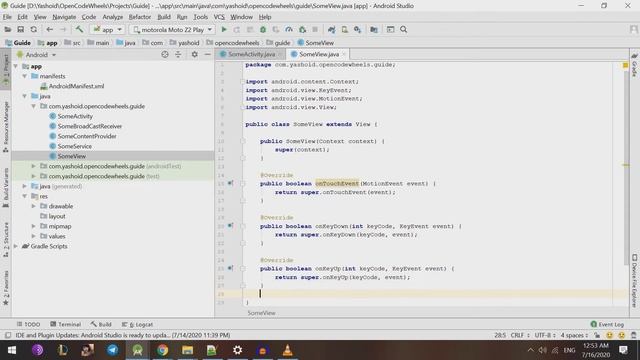Open Telegram from the taskbar
This screenshot has width=640, height=360.
point(112,350)
